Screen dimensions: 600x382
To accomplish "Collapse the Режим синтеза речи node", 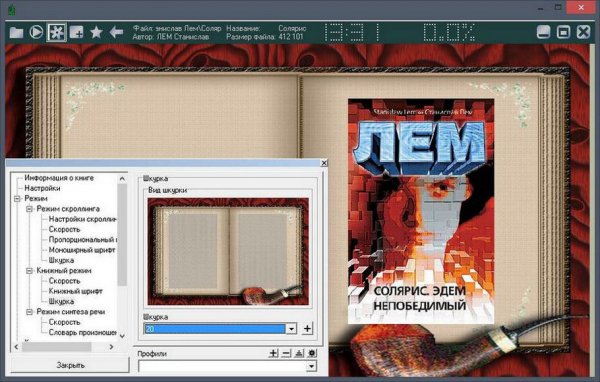I will (x=29, y=312).
